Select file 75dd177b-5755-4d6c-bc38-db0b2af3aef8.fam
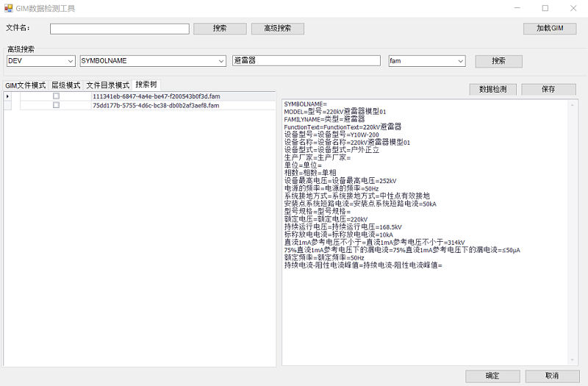Screen dimensions: 588x386 point(156,105)
